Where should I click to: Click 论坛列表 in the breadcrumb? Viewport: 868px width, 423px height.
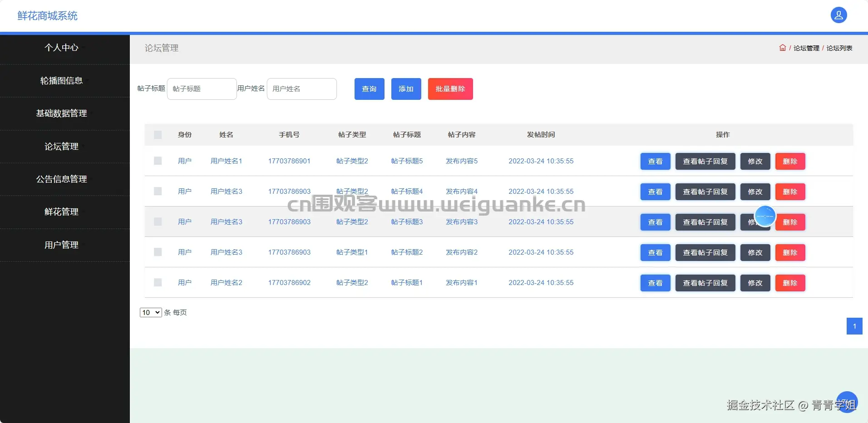click(839, 48)
